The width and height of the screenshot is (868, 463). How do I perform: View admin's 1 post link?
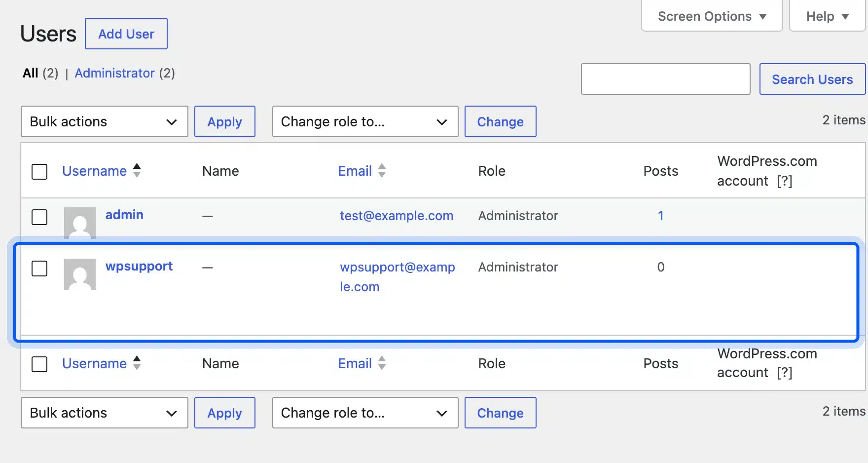tap(661, 216)
